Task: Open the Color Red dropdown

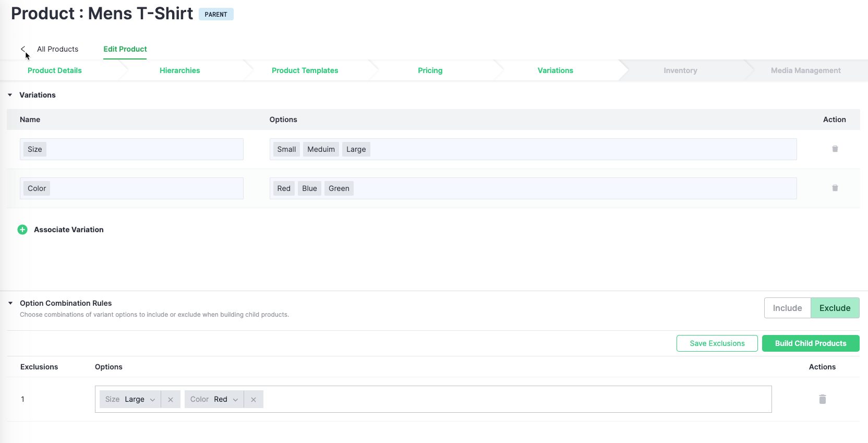Action: pos(235,400)
